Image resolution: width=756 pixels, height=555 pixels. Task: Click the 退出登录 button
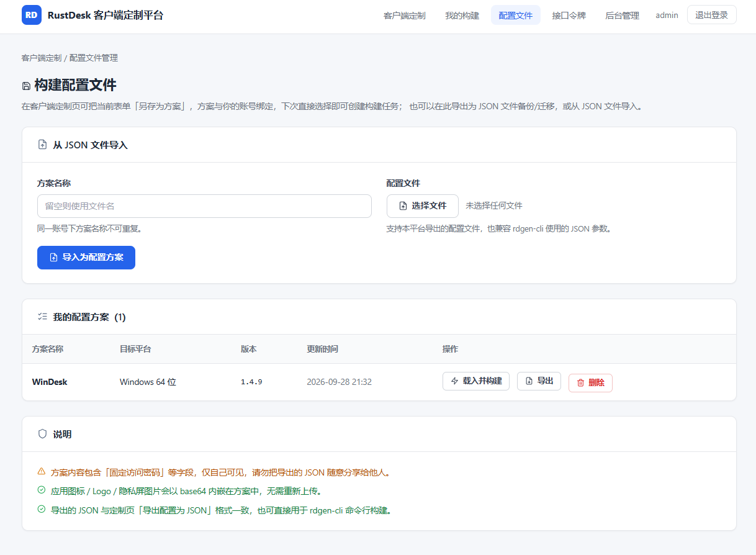712,15
